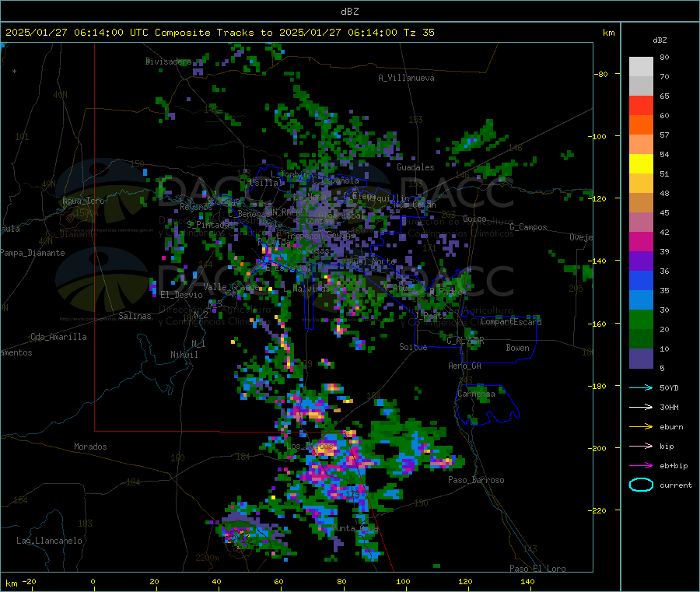Click the 'Aero_GH' map label

click(465, 366)
